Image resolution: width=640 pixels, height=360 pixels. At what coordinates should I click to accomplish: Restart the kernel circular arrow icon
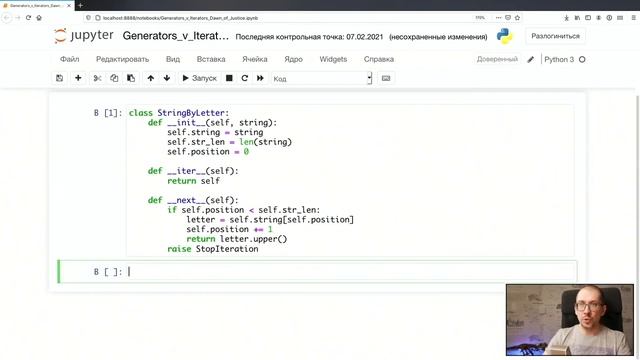point(244,78)
